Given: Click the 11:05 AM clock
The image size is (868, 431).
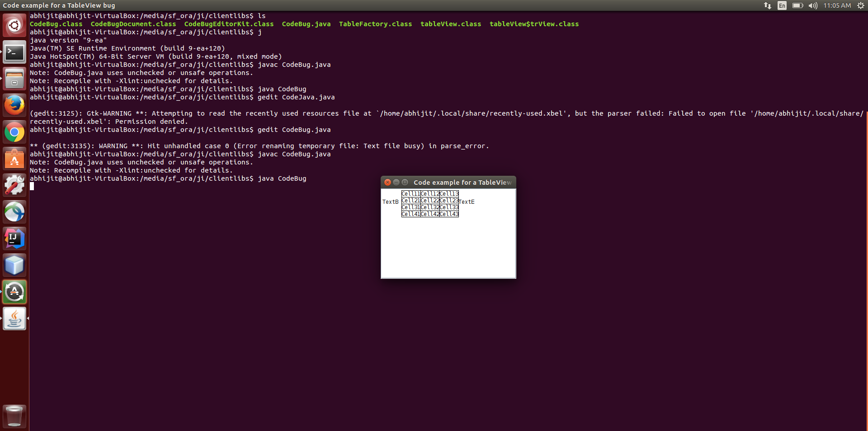Looking at the screenshot, I should click(837, 5).
